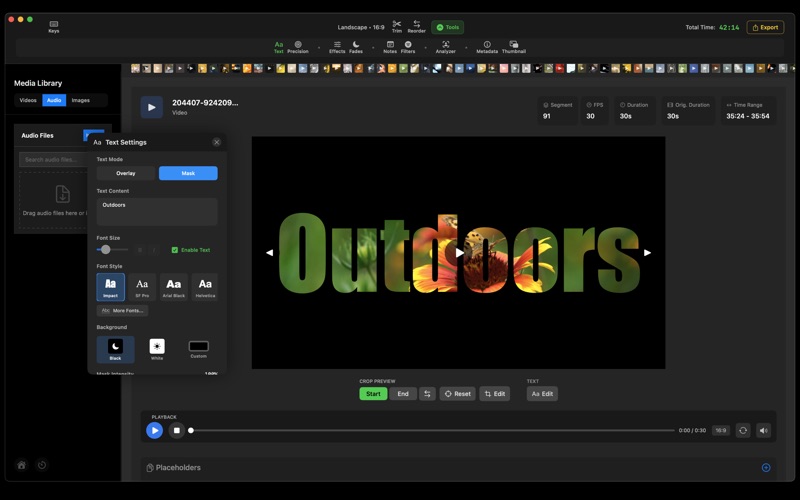Mute the playback audio
This screenshot has height=500, width=800.
(763, 430)
